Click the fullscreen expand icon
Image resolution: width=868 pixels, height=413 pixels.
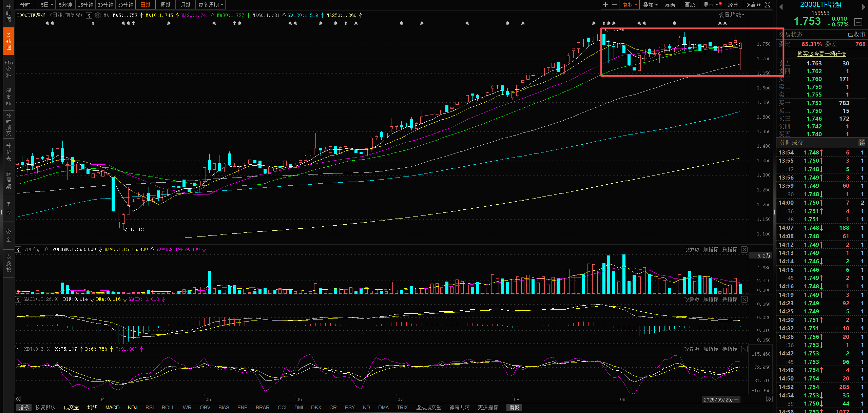(x=768, y=5)
